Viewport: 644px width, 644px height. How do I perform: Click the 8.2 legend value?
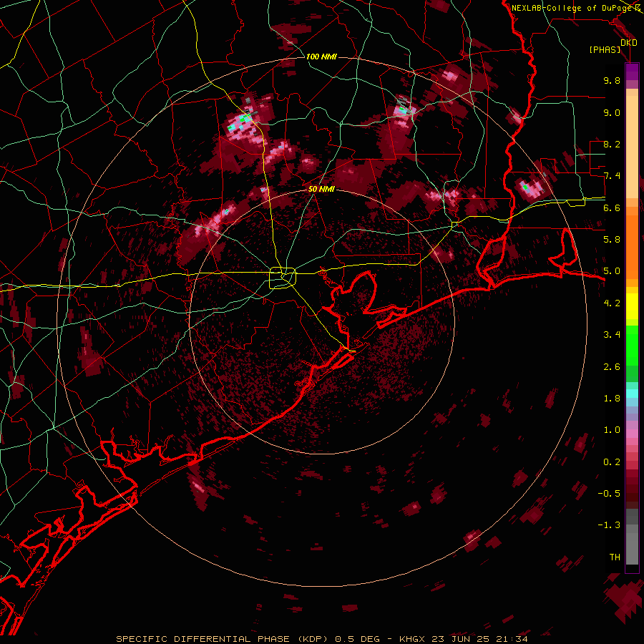click(612, 144)
